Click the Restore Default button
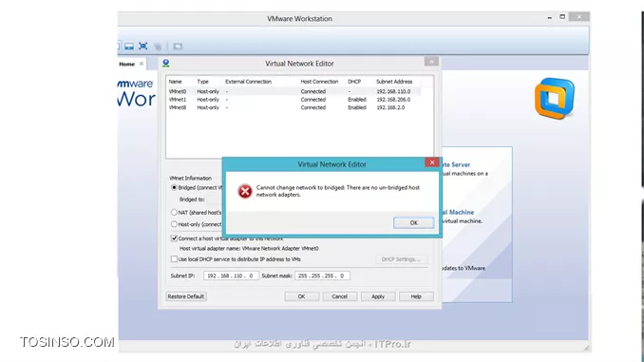 click(x=186, y=296)
